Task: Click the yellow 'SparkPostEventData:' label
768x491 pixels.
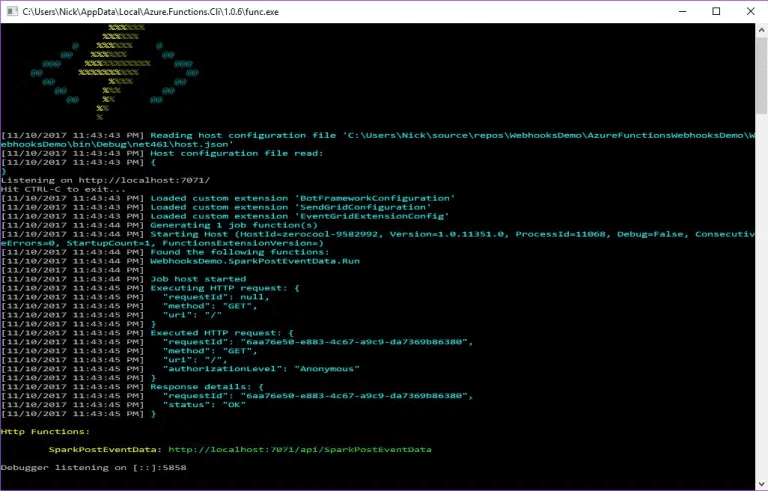Action: (x=105, y=449)
